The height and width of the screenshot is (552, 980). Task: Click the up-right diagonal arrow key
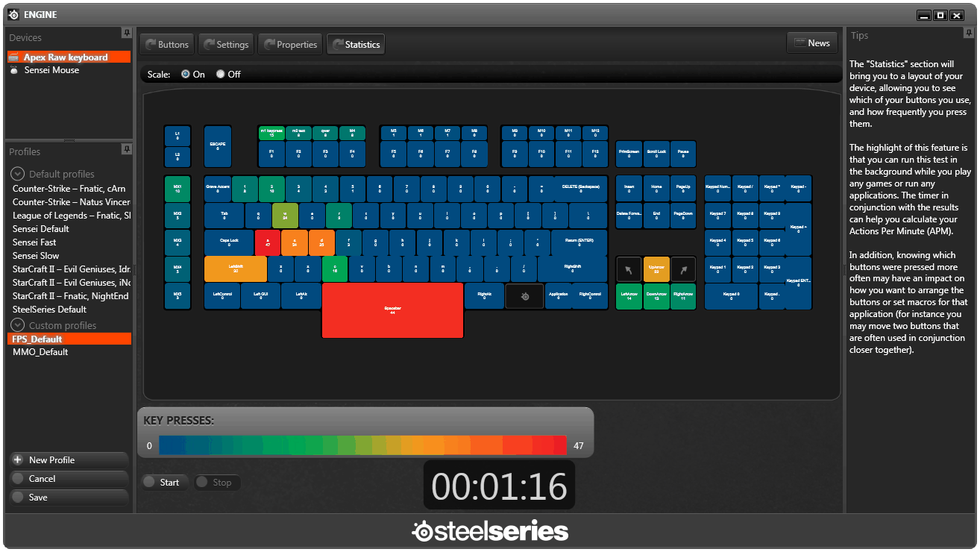(x=682, y=269)
